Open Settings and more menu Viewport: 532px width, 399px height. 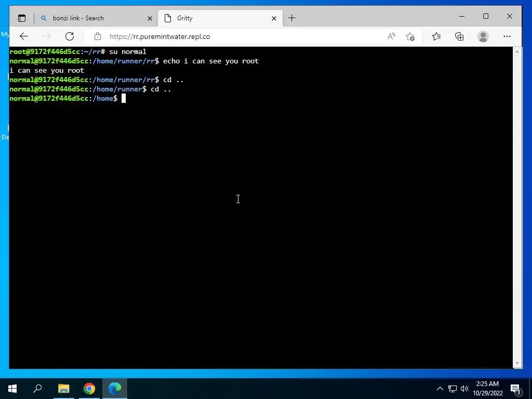(507, 36)
